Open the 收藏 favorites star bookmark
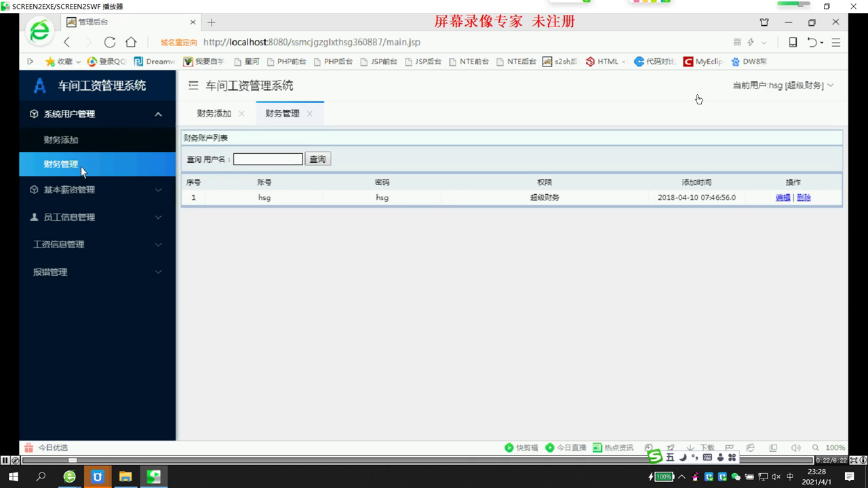 tap(58, 62)
